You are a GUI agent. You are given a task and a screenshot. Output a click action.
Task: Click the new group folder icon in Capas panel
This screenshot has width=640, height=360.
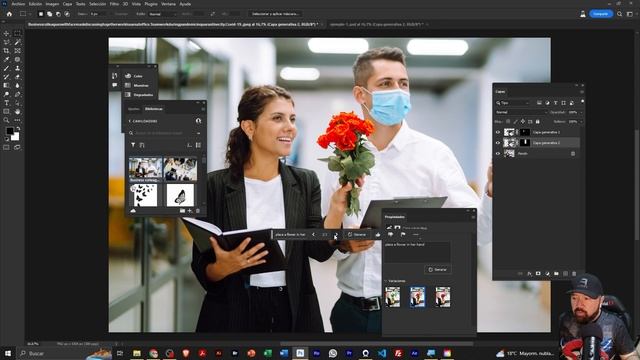[x=556, y=273]
